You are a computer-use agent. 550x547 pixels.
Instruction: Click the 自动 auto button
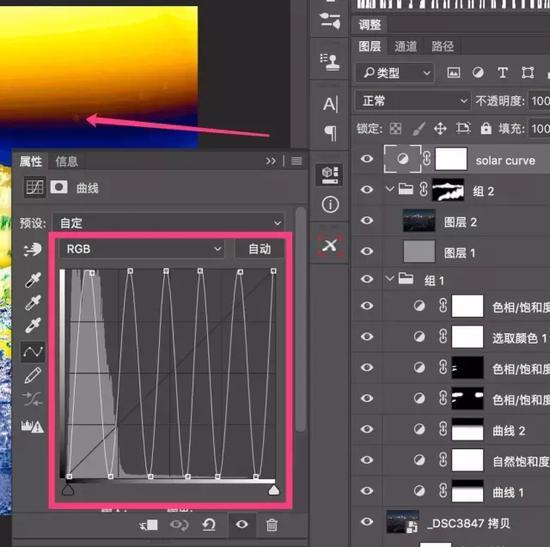click(x=260, y=249)
